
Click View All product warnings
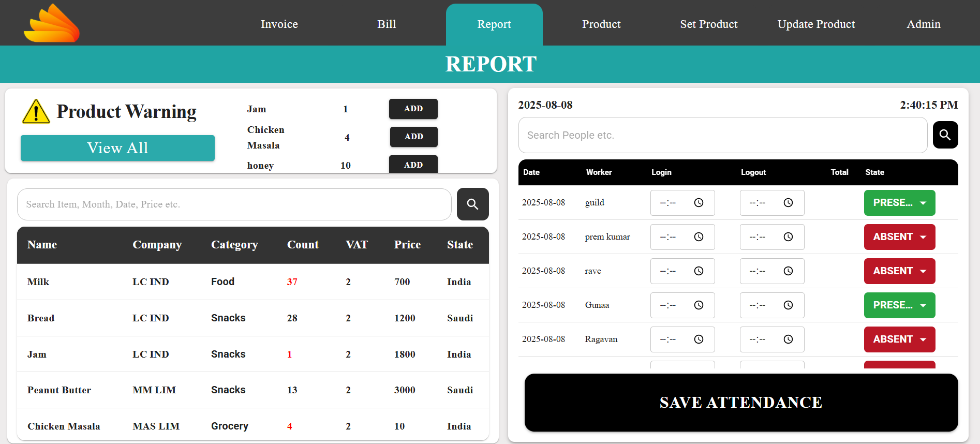[x=117, y=148]
